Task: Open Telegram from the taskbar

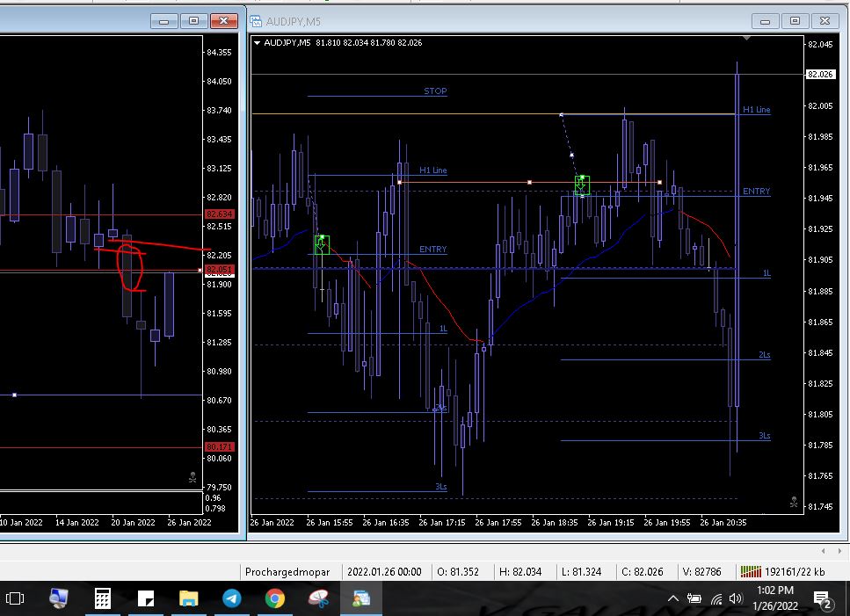Action: (232, 598)
